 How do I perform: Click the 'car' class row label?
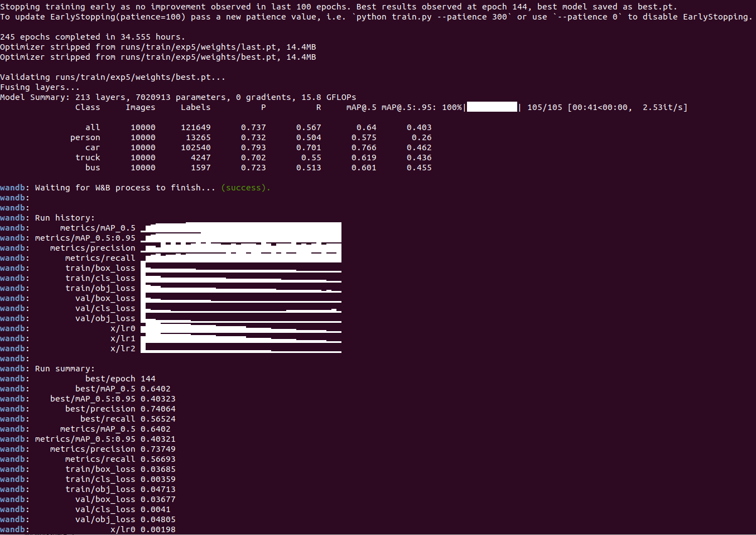93,147
